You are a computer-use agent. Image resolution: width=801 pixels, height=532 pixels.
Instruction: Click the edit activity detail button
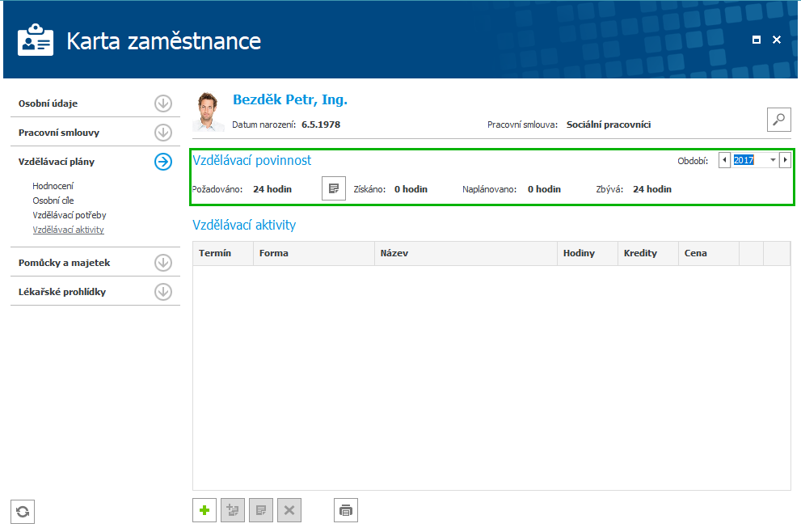(x=261, y=510)
